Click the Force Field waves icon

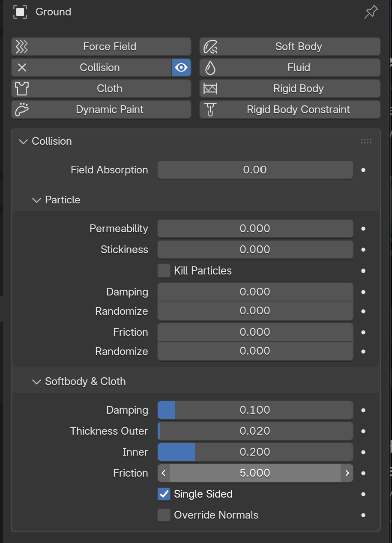tap(21, 47)
